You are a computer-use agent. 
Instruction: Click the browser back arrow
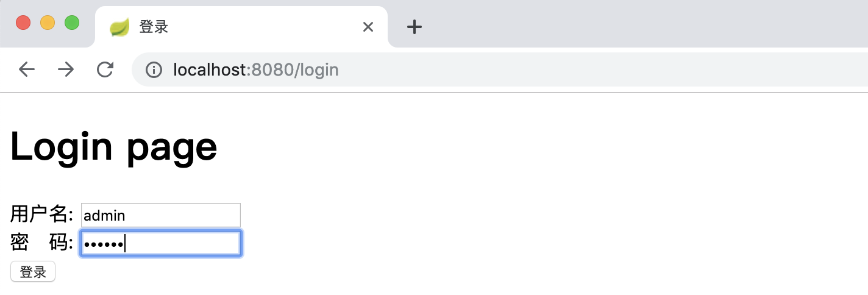[x=27, y=69]
